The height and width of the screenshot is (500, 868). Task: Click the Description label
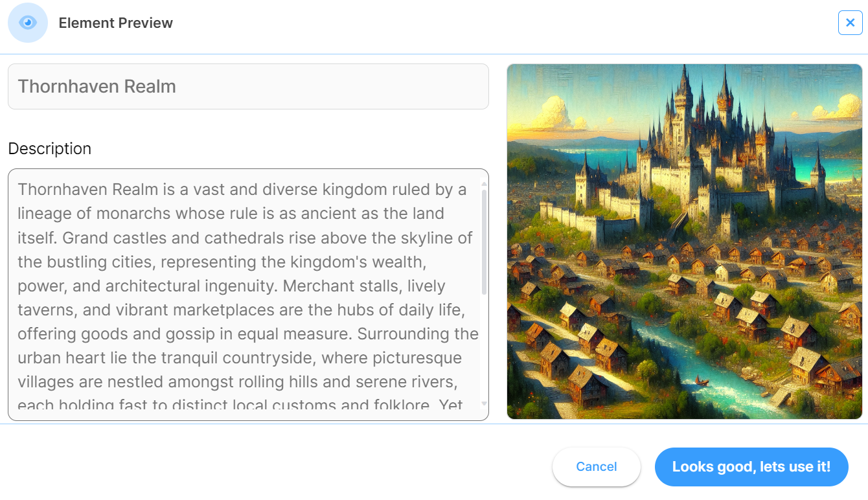coord(50,149)
